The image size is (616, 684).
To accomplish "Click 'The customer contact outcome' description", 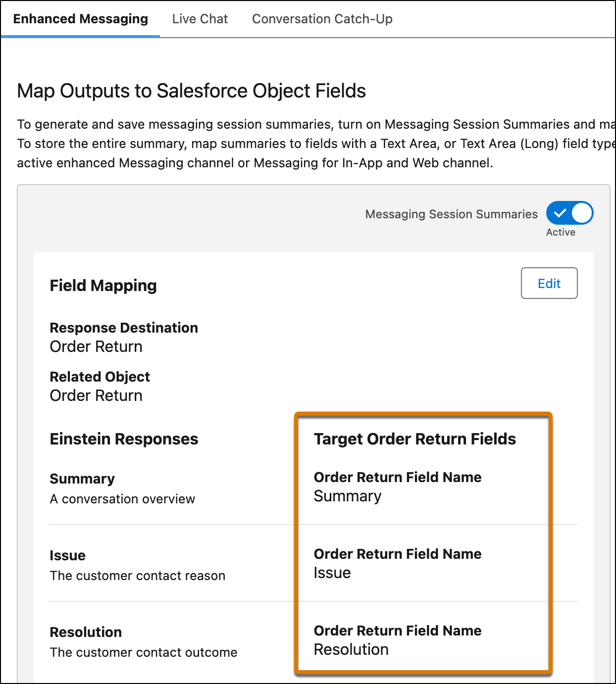I will (x=143, y=652).
